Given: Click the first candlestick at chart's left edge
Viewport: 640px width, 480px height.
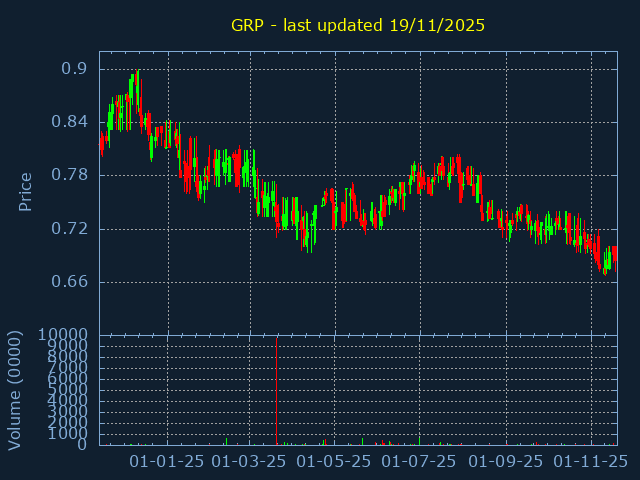Looking at the screenshot, I should click(101, 143).
